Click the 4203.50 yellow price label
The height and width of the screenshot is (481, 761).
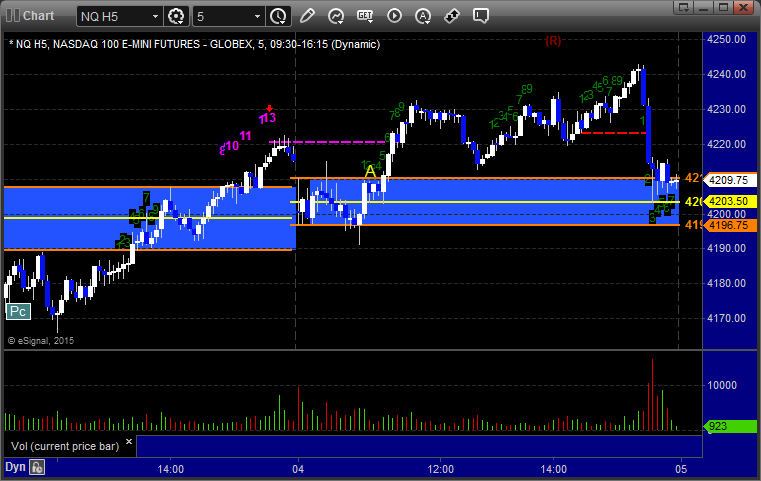729,201
